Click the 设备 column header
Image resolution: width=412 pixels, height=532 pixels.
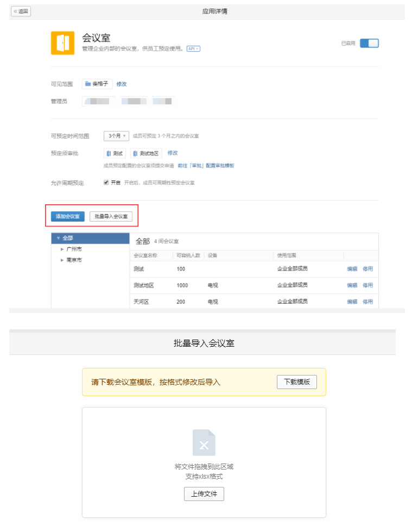(212, 255)
